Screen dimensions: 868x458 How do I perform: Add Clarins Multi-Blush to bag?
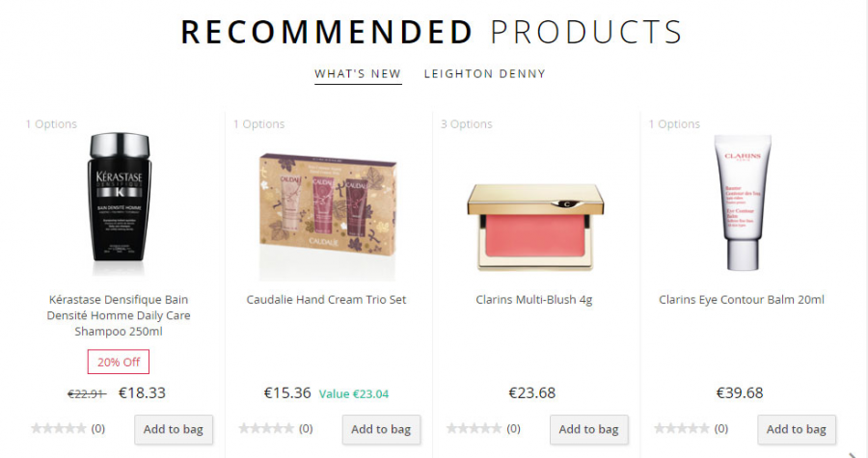point(588,429)
